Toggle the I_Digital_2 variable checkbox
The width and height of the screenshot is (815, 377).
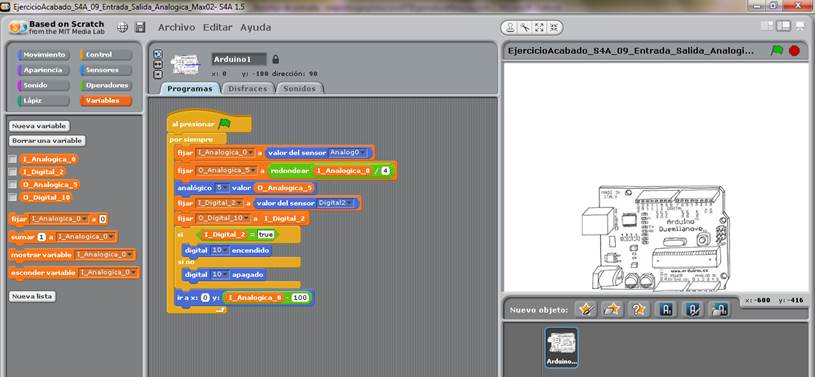click(12, 172)
